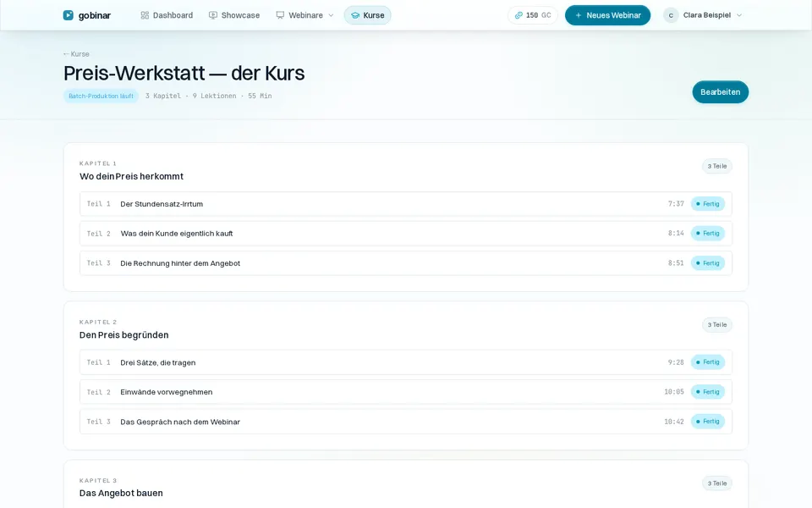Click the chapter title Wo dein Preis herkommt
Screen dimensions: 812x508
pyautogui.click(x=132, y=176)
